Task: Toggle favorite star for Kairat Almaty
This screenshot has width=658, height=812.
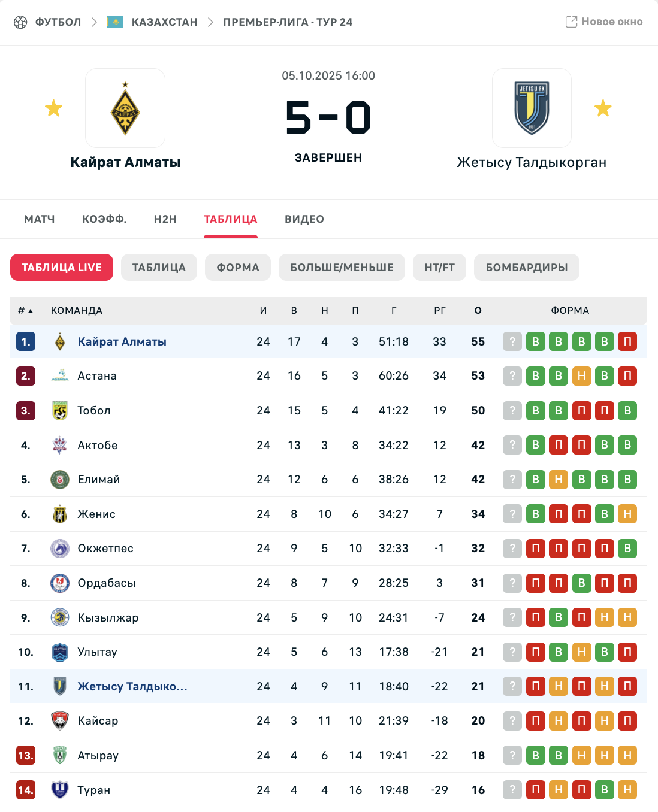Action: (53, 108)
